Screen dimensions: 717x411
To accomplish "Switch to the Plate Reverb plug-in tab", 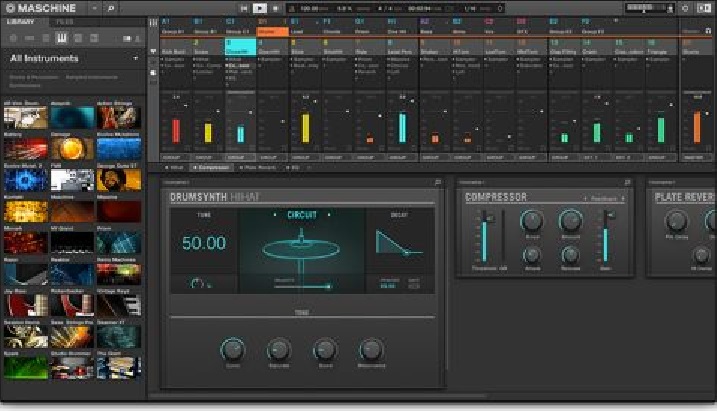I will pyautogui.click(x=258, y=168).
